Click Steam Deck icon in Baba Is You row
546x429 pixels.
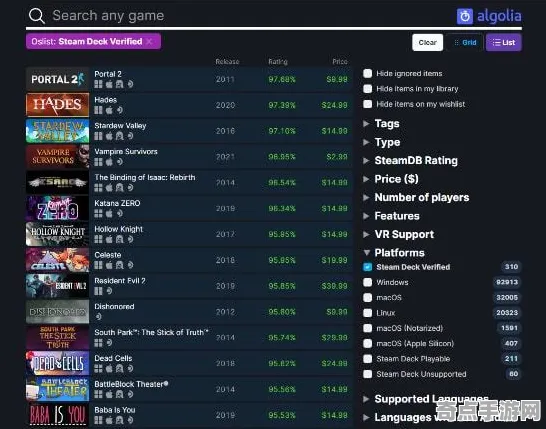[x=130, y=420]
